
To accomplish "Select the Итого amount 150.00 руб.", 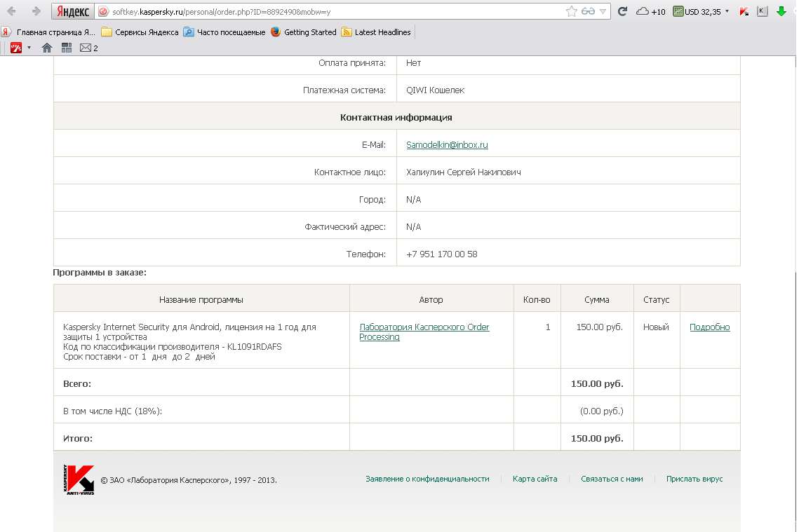I will [x=597, y=438].
